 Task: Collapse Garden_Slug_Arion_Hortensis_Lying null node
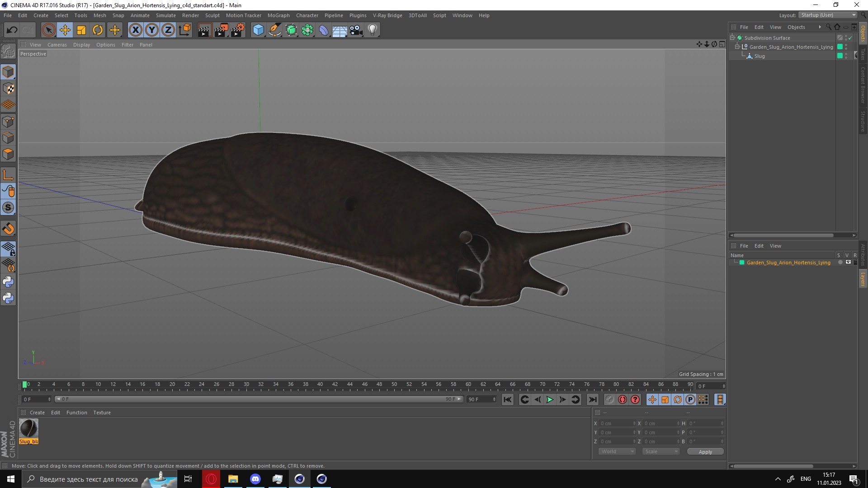tap(737, 47)
